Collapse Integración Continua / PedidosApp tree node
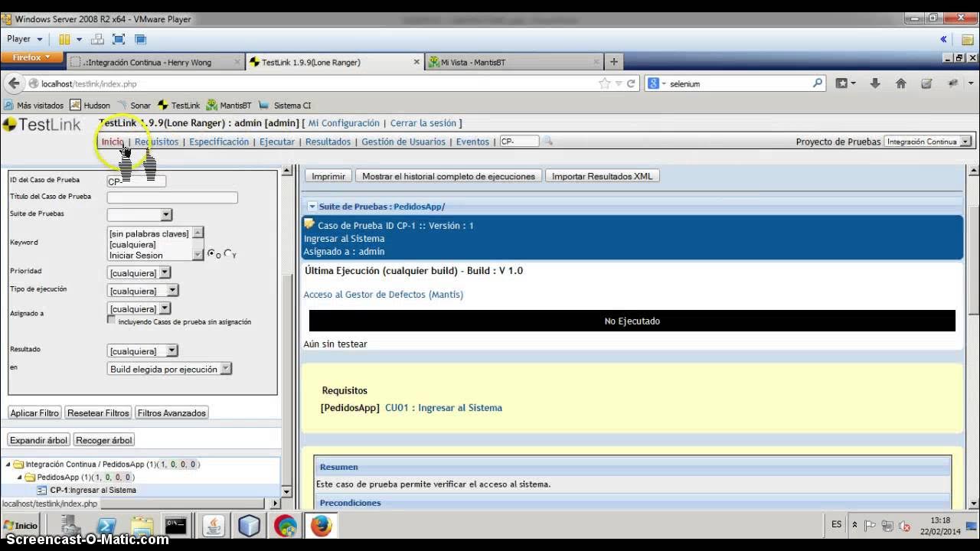 click(8, 465)
